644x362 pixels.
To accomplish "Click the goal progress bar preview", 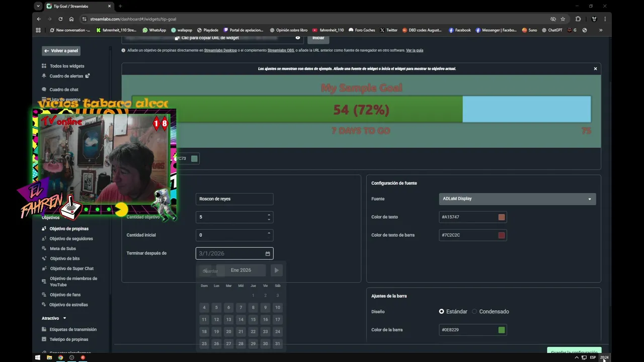I will pyautogui.click(x=361, y=109).
